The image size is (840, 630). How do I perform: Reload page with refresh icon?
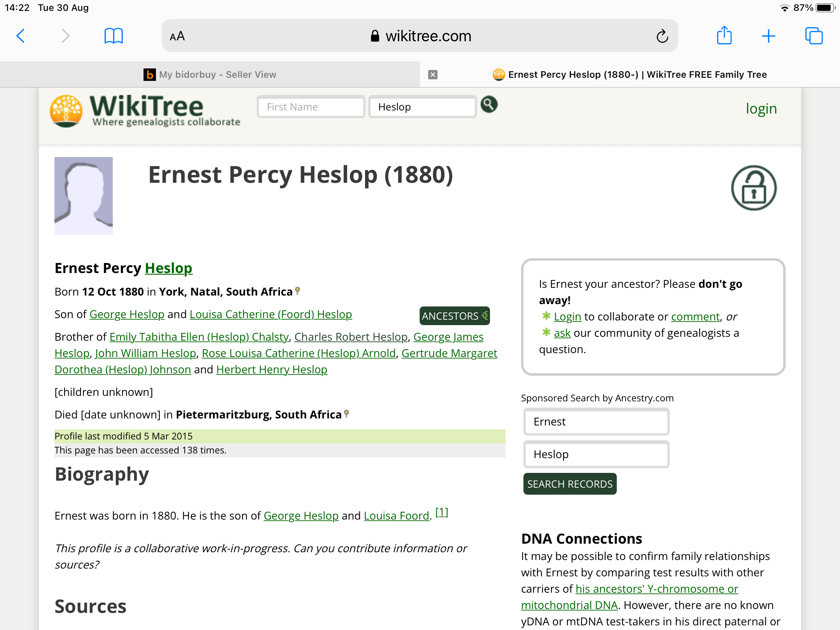click(x=662, y=36)
